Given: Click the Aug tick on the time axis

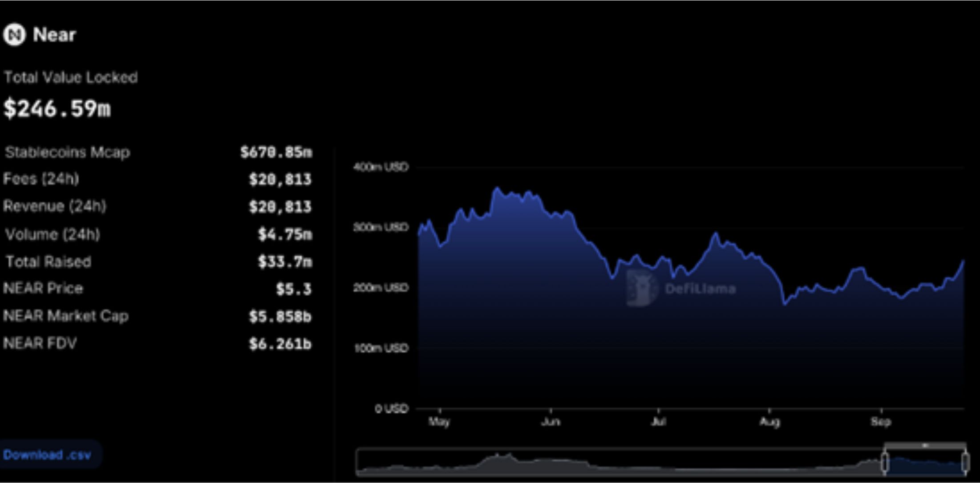Looking at the screenshot, I should click(x=769, y=421).
